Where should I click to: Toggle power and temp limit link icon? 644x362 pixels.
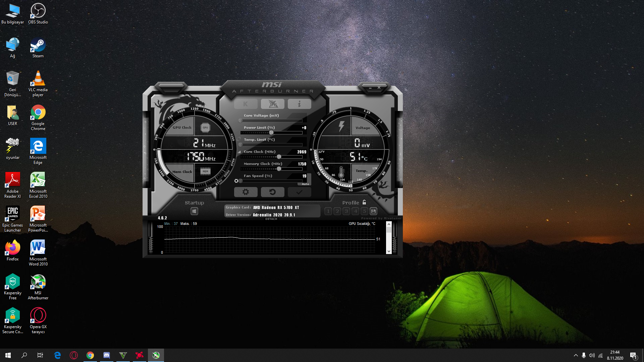[x=239, y=139]
